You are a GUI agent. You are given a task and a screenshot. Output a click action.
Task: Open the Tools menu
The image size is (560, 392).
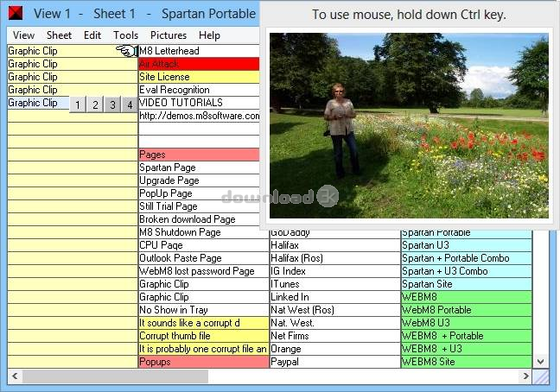point(125,35)
